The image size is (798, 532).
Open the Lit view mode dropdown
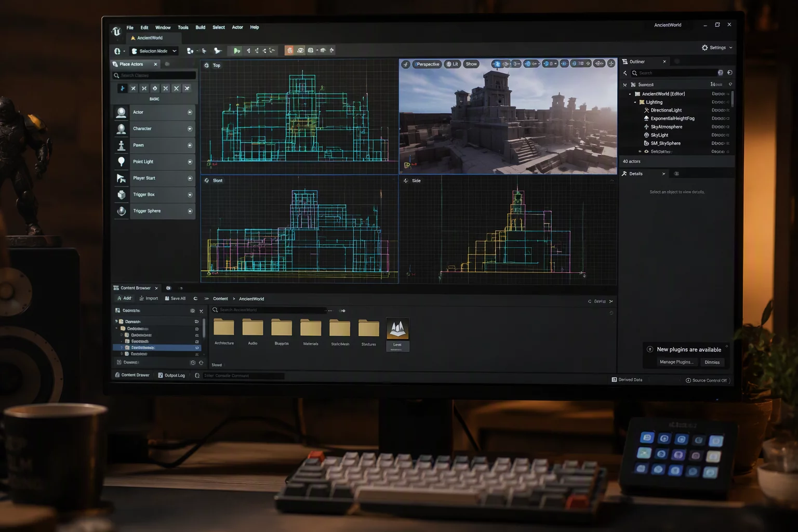tap(453, 64)
